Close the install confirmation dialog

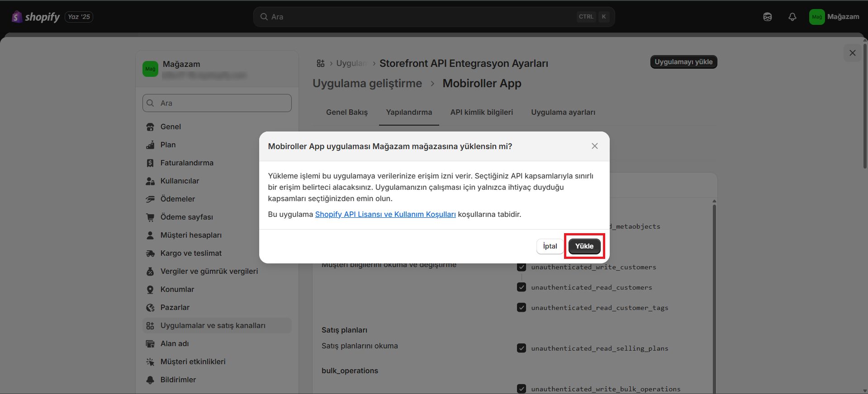[595, 146]
